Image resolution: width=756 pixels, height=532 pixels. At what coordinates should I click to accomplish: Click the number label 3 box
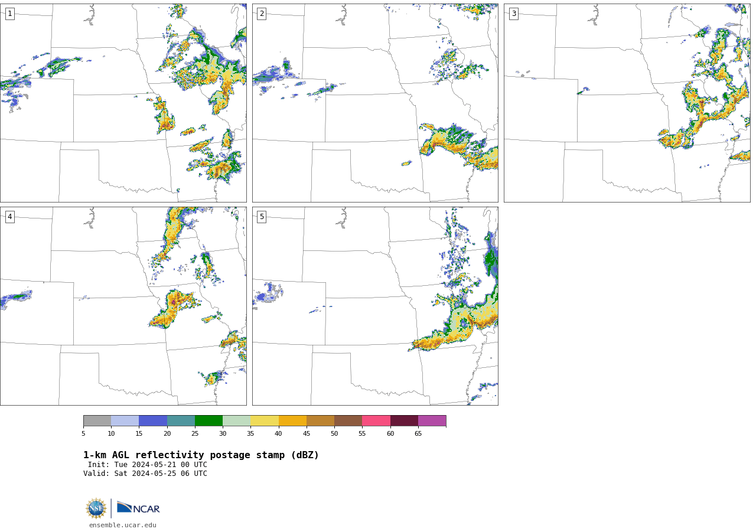[x=513, y=14]
